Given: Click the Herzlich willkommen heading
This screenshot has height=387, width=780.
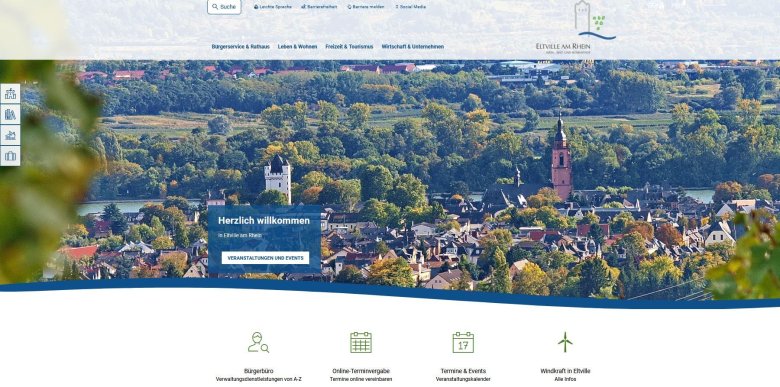Looking at the screenshot, I should coord(264,220).
